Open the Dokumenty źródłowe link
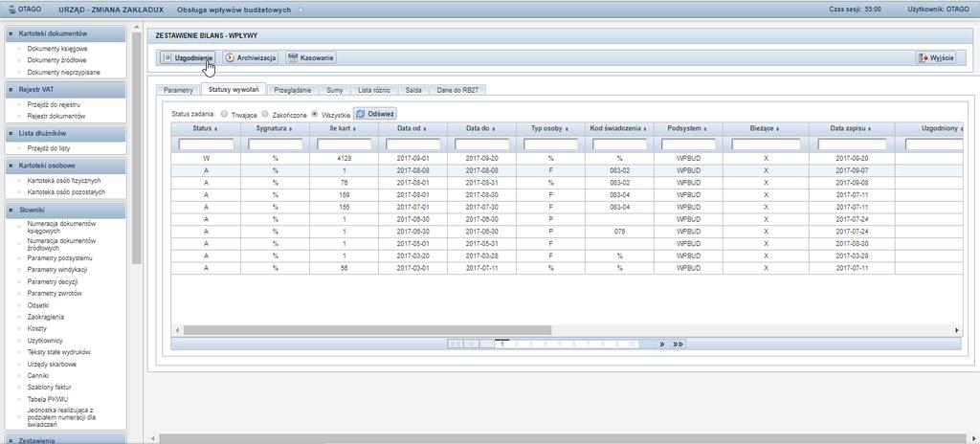The width and height of the screenshot is (980, 444). pos(56,60)
